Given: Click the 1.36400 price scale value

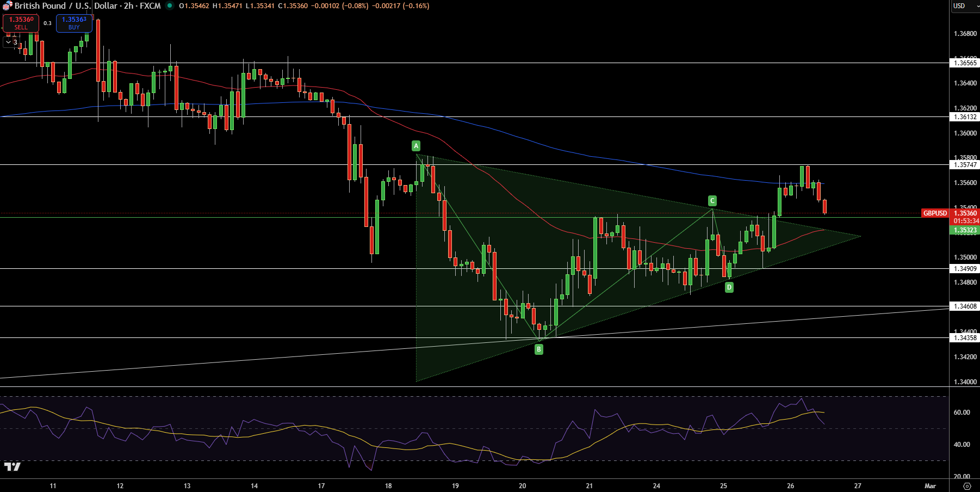Looking at the screenshot, I should tap(965, 83).
